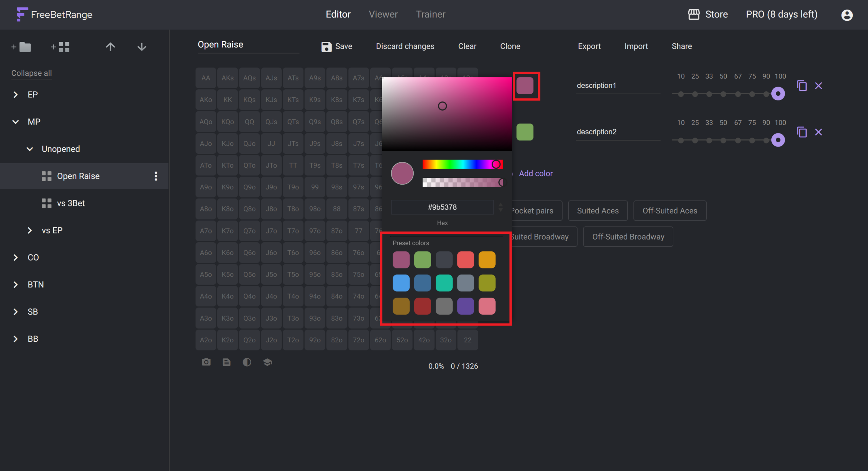868x471 pixels.
Task: Click the FreeBetRange logo icon
Action: (22, 14)
